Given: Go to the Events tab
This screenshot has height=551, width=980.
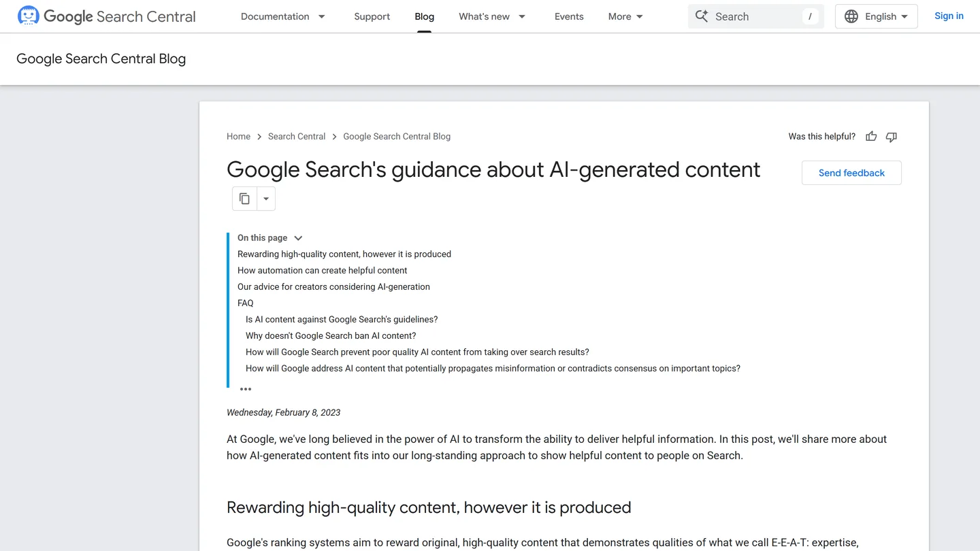Looking at the screenshot, I should point(569,16).
